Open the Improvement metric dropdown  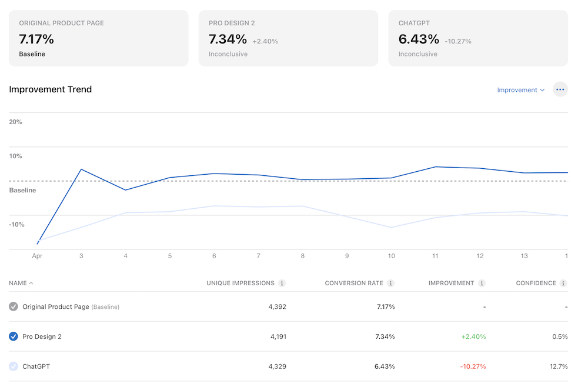(x=520, y=89)
